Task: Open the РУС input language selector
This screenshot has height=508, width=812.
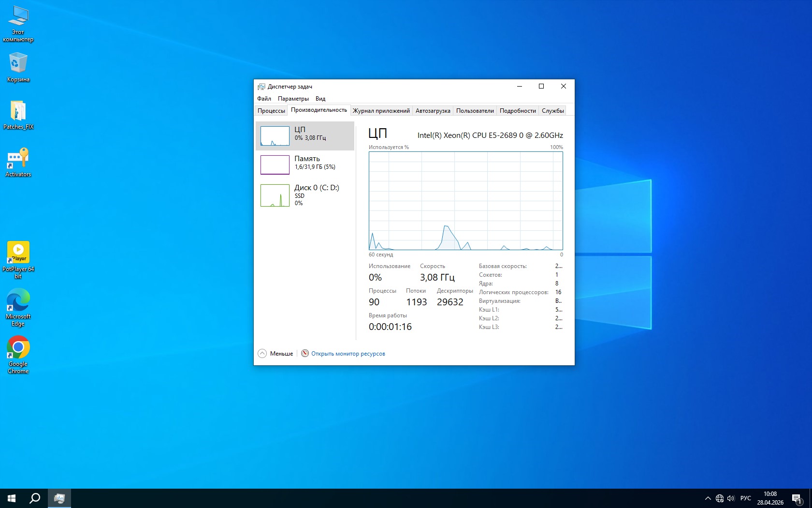Action: 745,498
